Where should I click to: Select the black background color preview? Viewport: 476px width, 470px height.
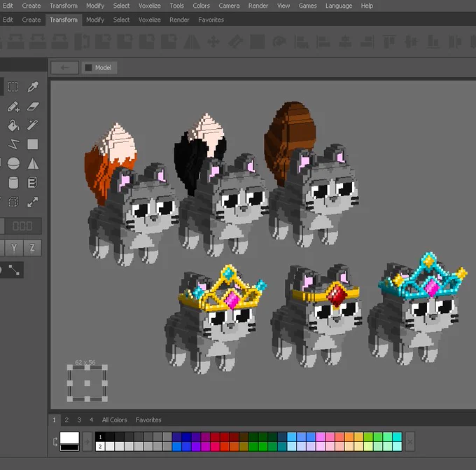[x=69, y=448]
